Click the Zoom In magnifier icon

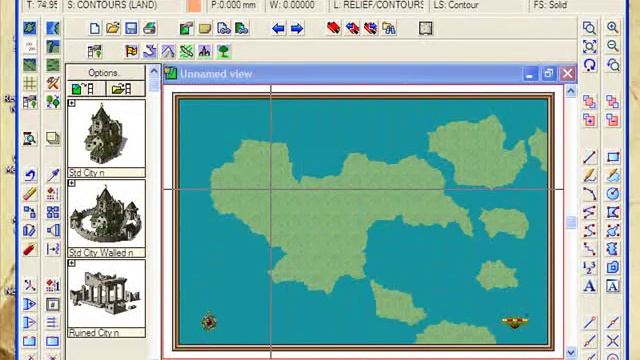pos(612,28)
